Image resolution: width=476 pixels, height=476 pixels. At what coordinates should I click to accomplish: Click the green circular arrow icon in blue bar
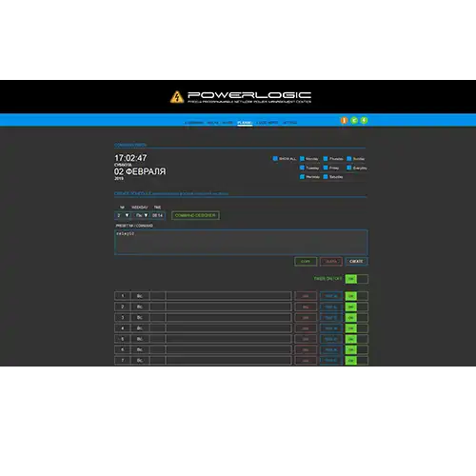[x=354, y=120]
